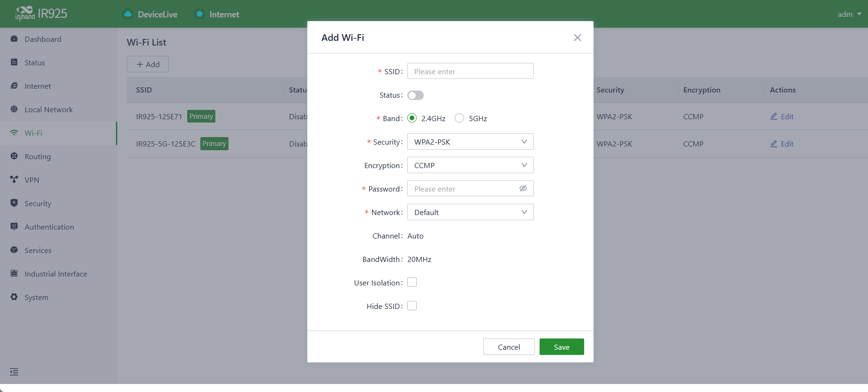Go to the Local Network menu item
This screenshot has height=392, width=868.
pyautogui.click(x=58, y=110)
